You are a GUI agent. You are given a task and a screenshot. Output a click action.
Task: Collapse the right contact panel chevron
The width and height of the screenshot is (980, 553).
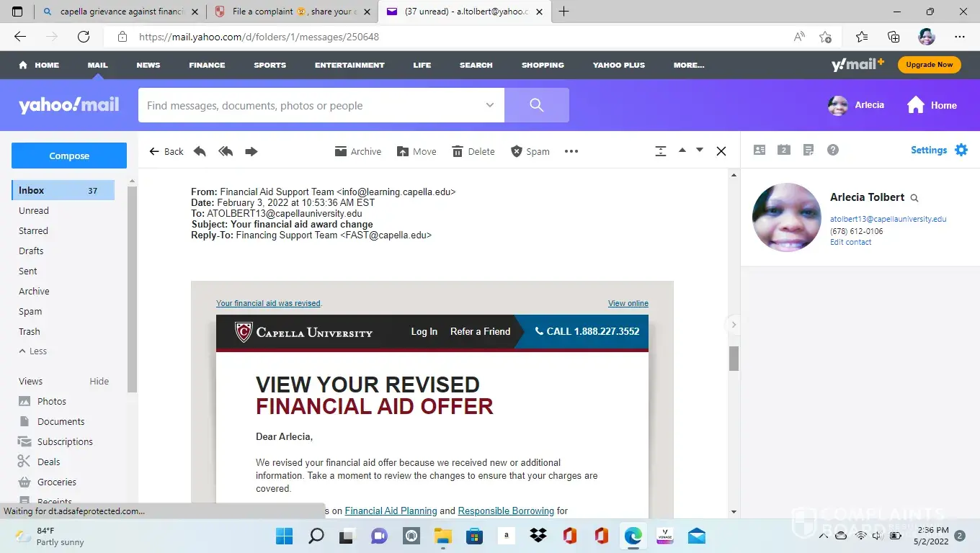coord(734,325)
